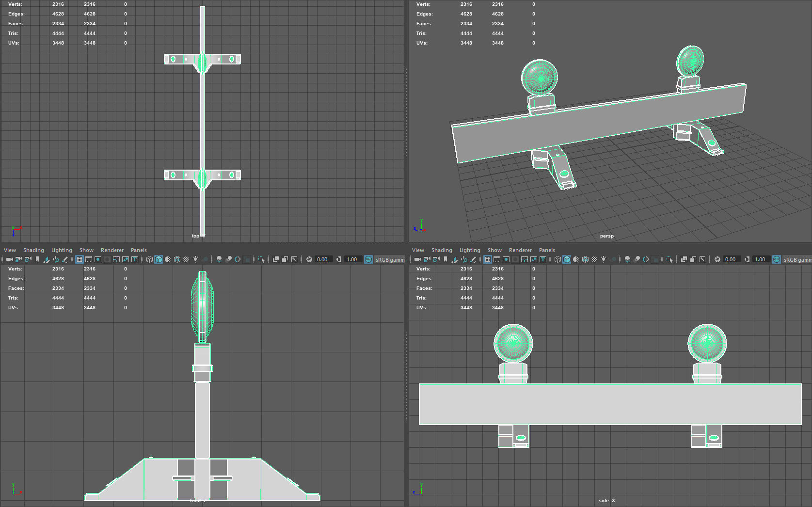
Task: Toggle Lock Camera in side panel toolbar
Action: [x=427, y=259]
